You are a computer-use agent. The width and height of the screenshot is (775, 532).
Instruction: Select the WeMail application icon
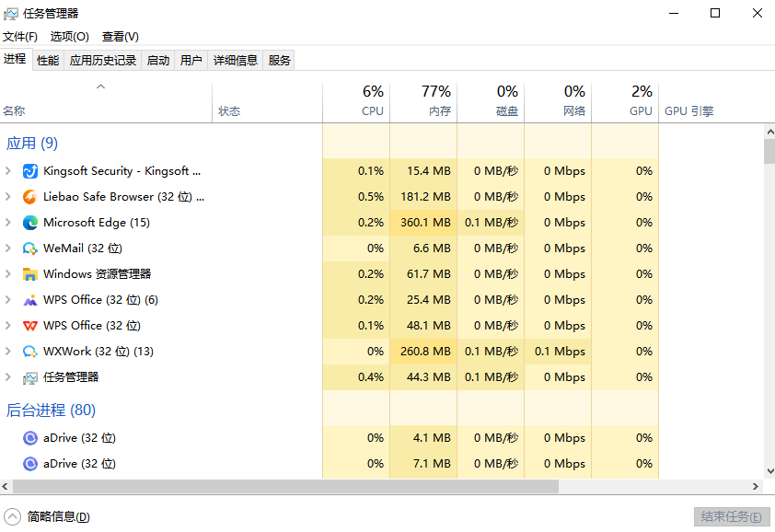[x=31, y=248]
